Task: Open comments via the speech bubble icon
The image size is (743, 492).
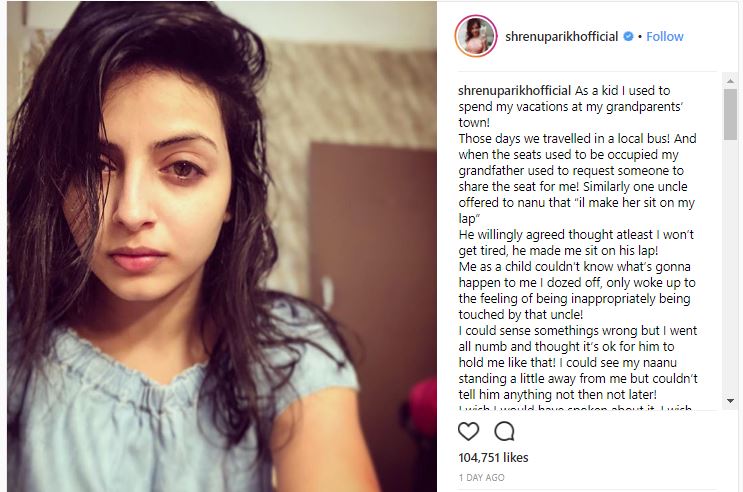Action: [504, 431]
